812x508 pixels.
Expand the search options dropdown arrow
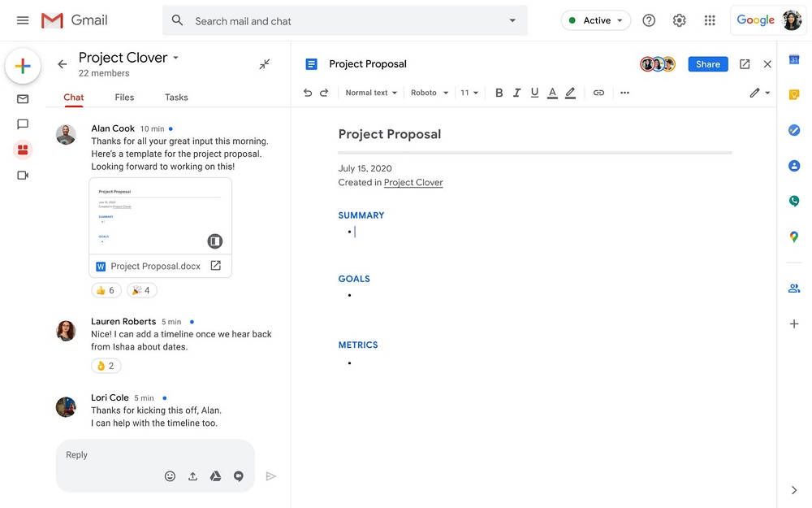click(512, 21)
